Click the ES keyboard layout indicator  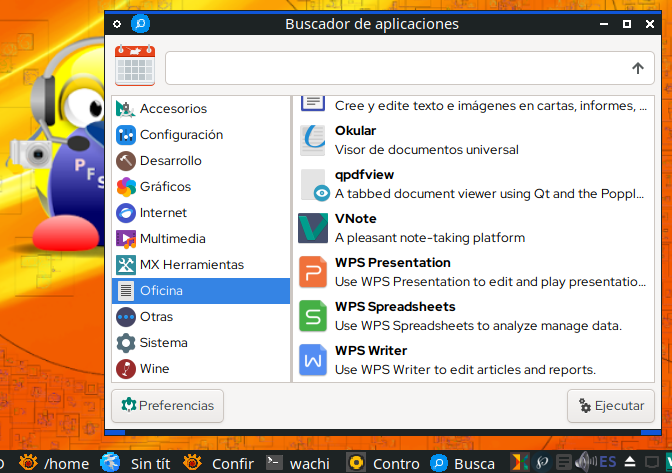608,462
